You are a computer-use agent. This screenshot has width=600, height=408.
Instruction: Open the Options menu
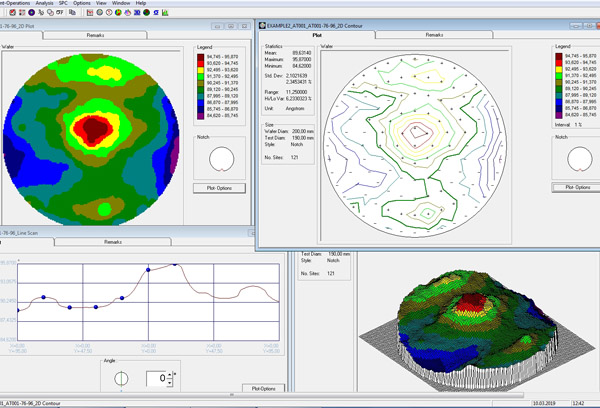(82, 5)
